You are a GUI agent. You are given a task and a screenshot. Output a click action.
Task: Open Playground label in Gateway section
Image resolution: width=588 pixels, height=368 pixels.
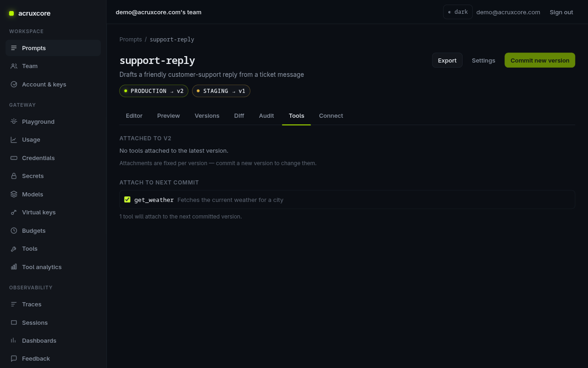[38, 121]
